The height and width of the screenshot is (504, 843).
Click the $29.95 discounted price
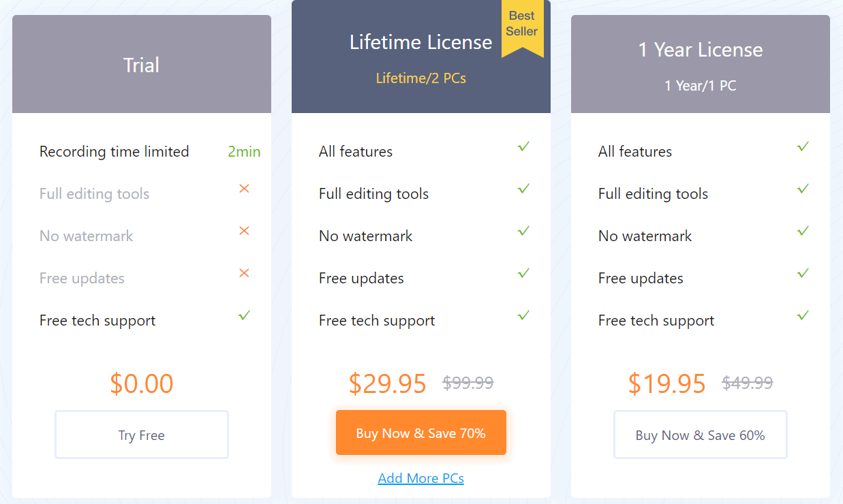[x=387, y=383]
